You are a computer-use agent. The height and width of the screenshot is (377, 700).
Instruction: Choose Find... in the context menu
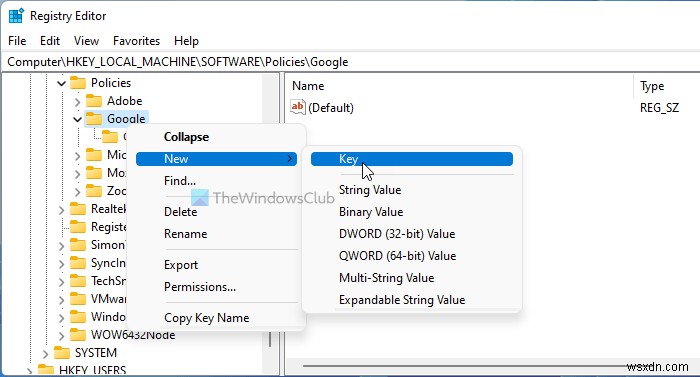pos(217,180)
